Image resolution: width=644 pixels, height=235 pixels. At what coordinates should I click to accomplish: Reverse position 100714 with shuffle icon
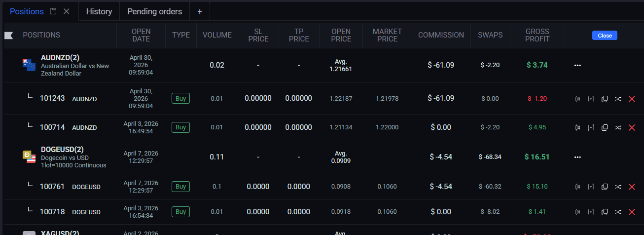click(618, 127)
